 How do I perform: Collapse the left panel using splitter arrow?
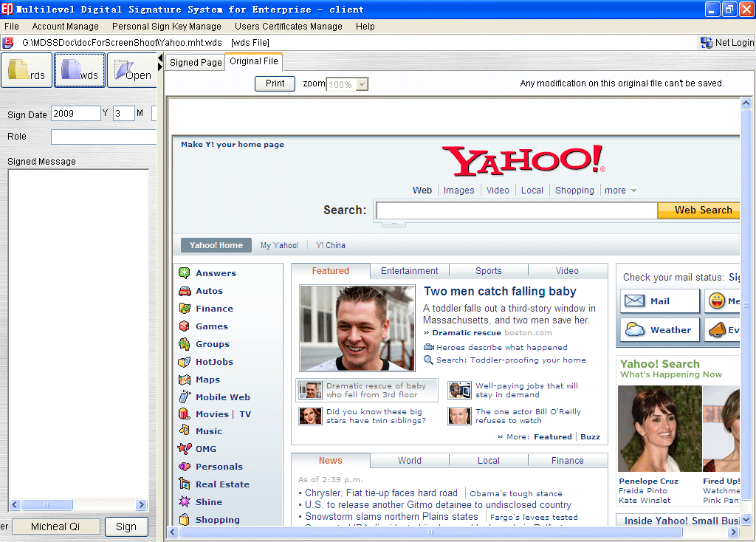tap(160, 59)
